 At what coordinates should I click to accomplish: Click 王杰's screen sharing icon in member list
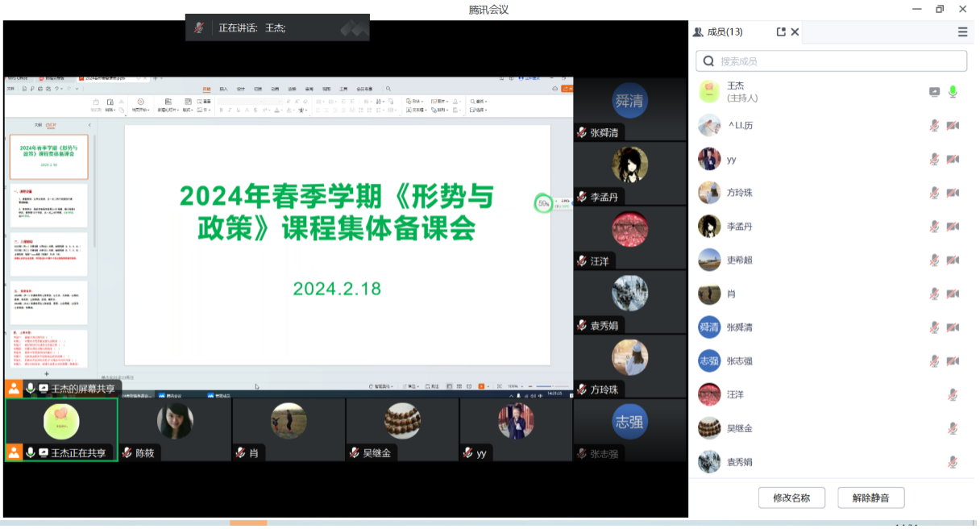pos(934,92)
